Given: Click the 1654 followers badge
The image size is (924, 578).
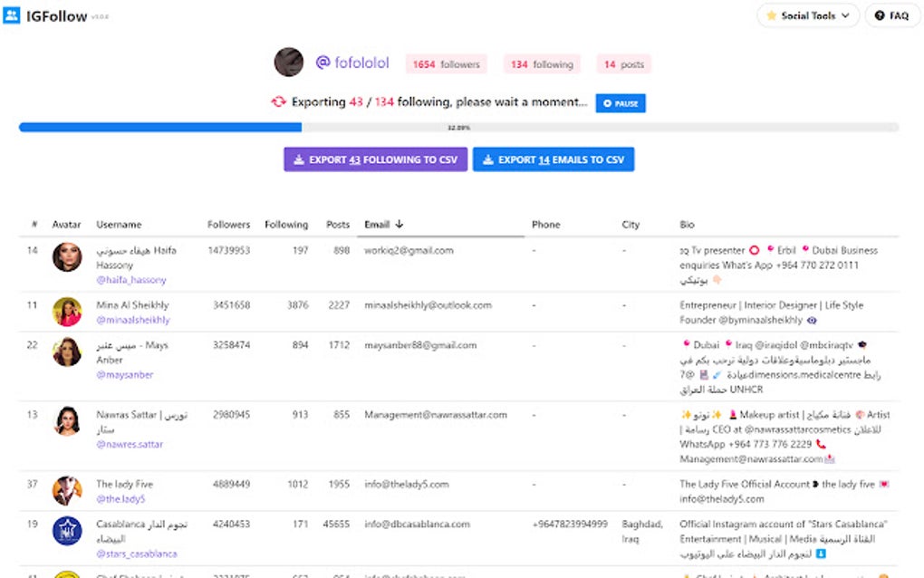Looking at the screenshot, I should point(446,64).
